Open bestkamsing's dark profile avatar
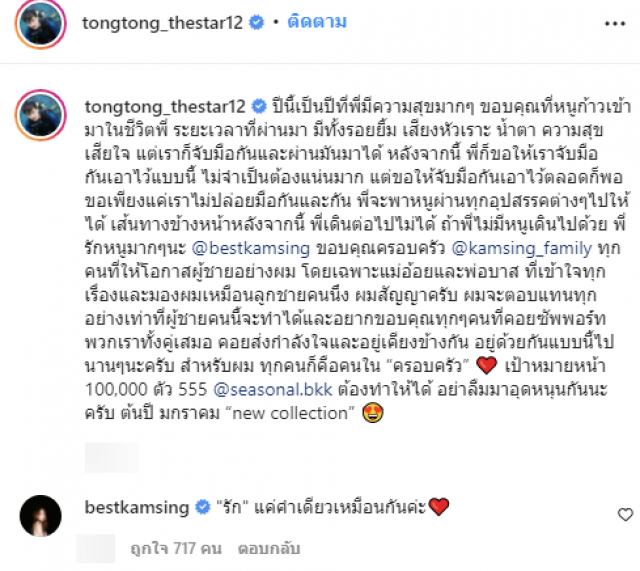640x571 pixels. coord(40,515)
